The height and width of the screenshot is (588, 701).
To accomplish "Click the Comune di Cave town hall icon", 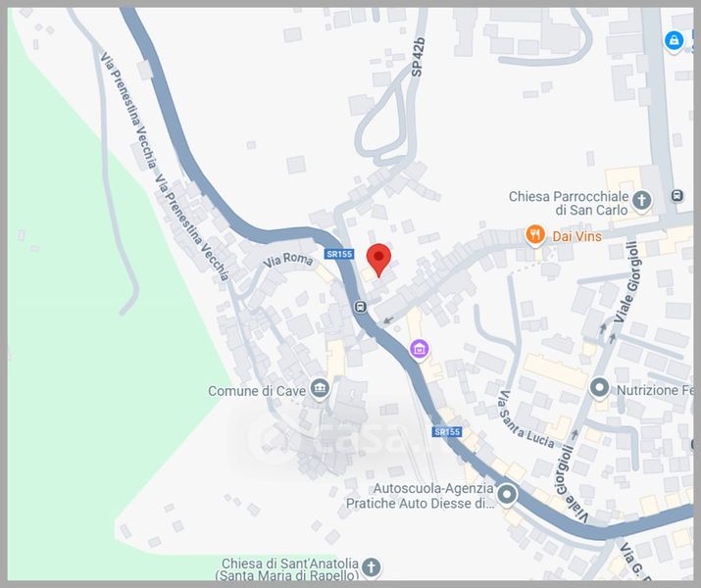I will coord(320,389).
